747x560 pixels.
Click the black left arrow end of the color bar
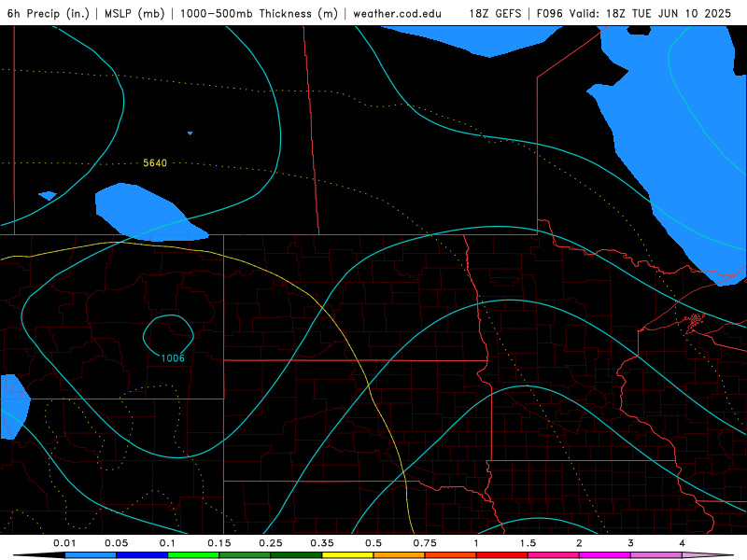(x=39, y=555)
